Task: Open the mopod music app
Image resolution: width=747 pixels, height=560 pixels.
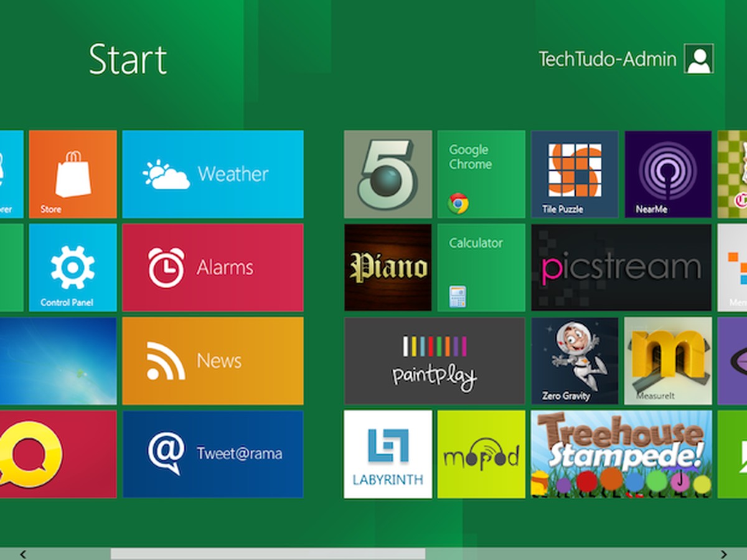Action: click(x=481, y=454)
